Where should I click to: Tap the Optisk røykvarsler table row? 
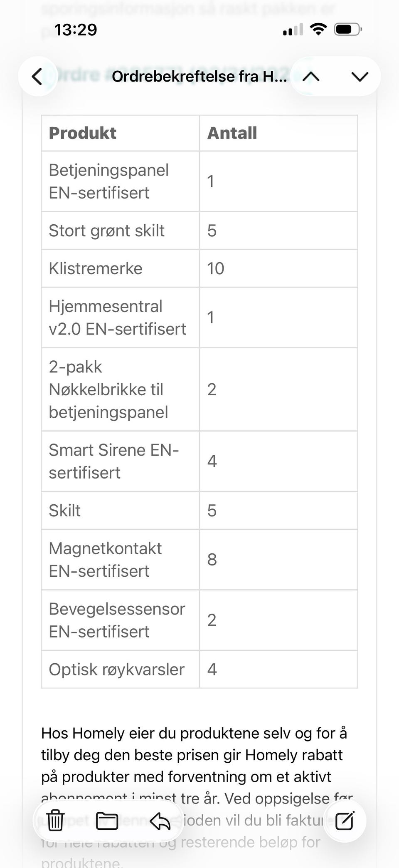coord(117,669)
